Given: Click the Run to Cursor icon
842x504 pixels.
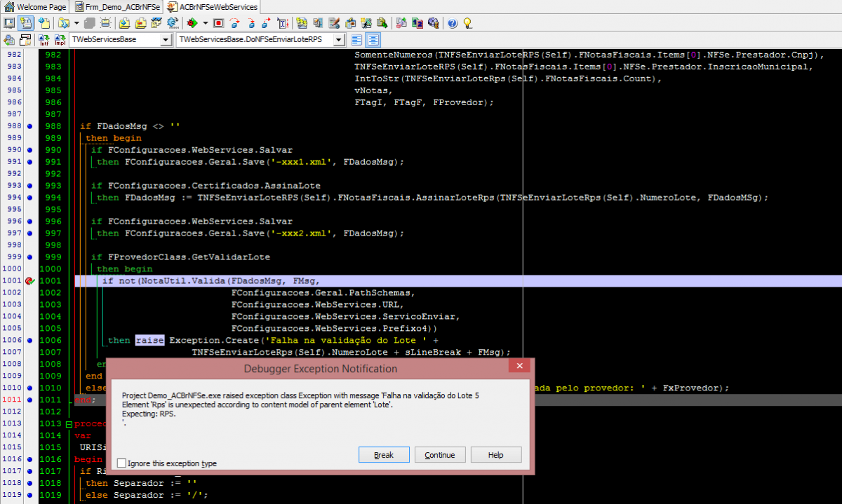Looking at the screenshot, I should tap(283, 23).
